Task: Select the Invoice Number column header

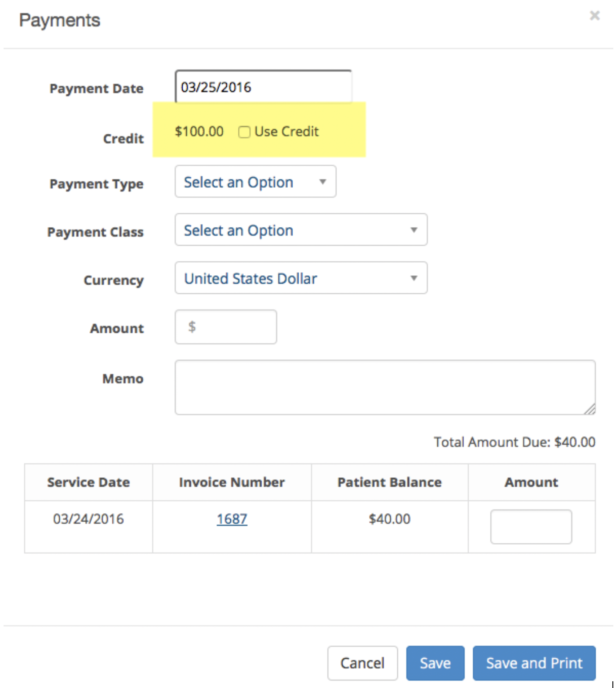Action: pos(232,482)
